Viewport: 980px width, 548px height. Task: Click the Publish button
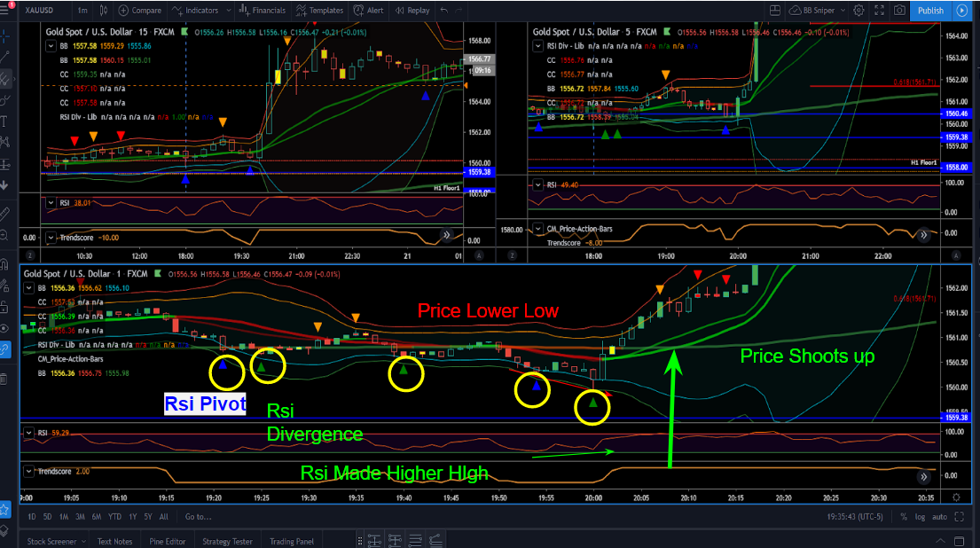930,10
